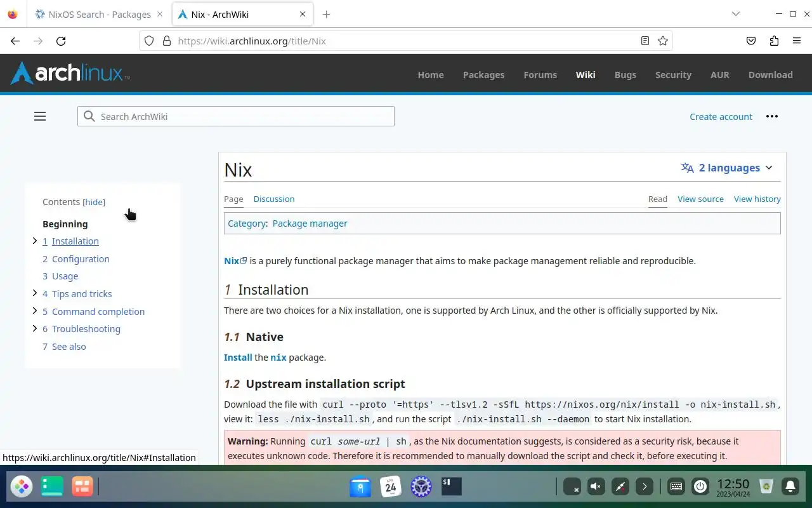Go back with the browser back arrow
Image resolution: width=812 pixels, height=508 pixels.
[15, 41]
